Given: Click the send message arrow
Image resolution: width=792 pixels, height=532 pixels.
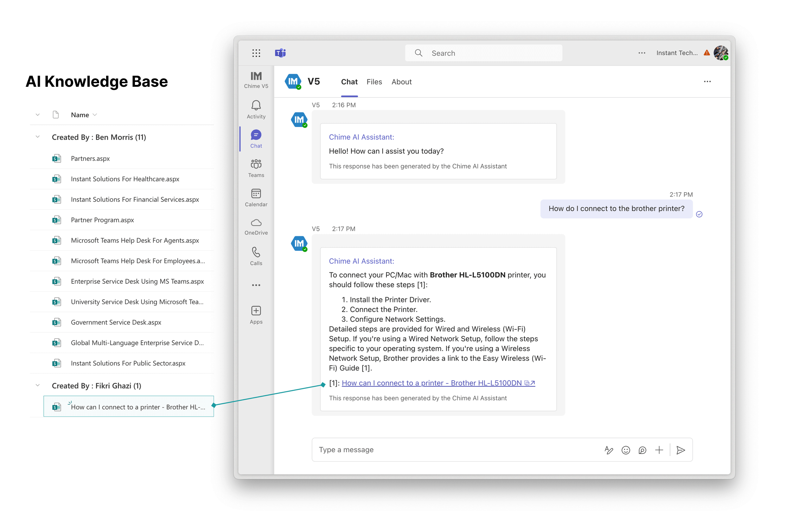Looking at the screenshot, I should coord(680,450).
